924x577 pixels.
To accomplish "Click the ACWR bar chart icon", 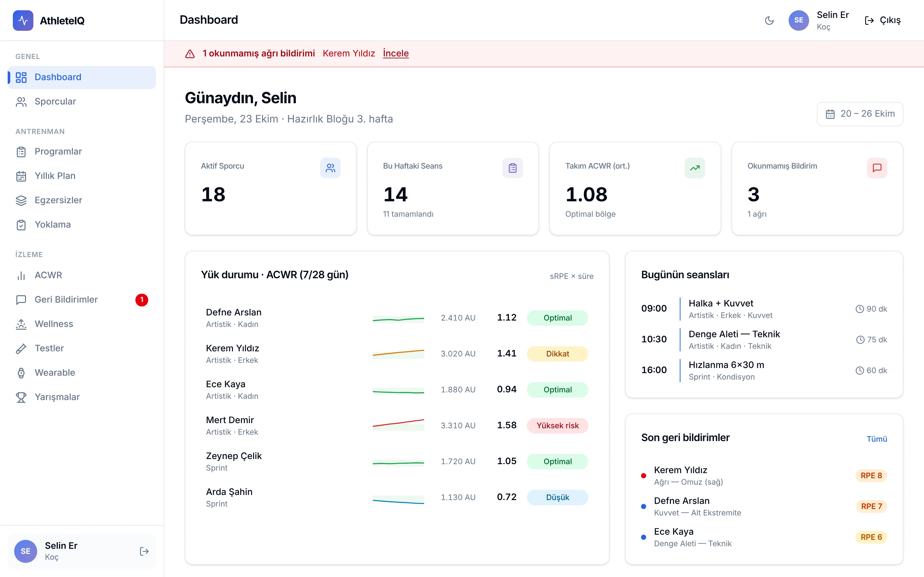I will (21, 275).
